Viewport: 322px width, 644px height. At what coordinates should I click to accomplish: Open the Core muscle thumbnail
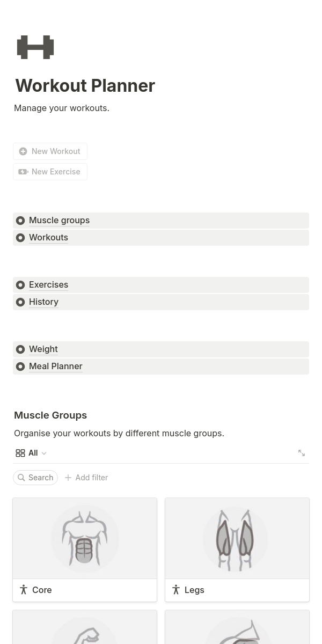(85, 538)
